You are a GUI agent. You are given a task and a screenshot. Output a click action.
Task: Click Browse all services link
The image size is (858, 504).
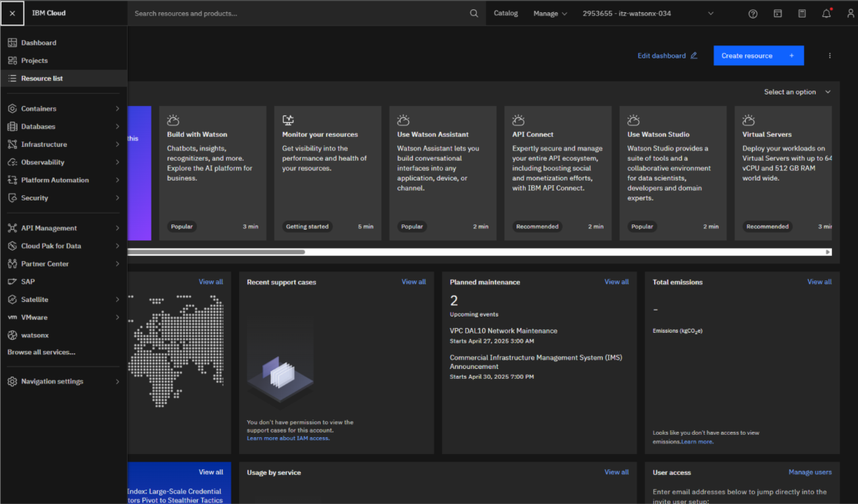[x=41, y=353]
